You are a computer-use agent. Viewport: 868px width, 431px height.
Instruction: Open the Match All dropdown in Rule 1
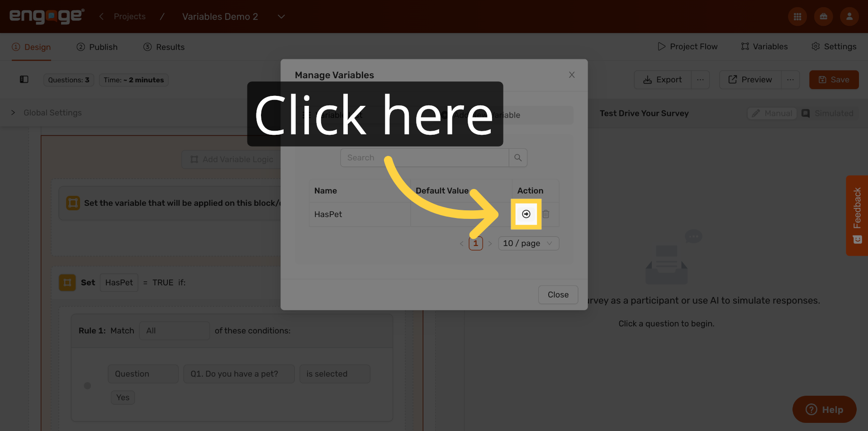tap(175, 331)
